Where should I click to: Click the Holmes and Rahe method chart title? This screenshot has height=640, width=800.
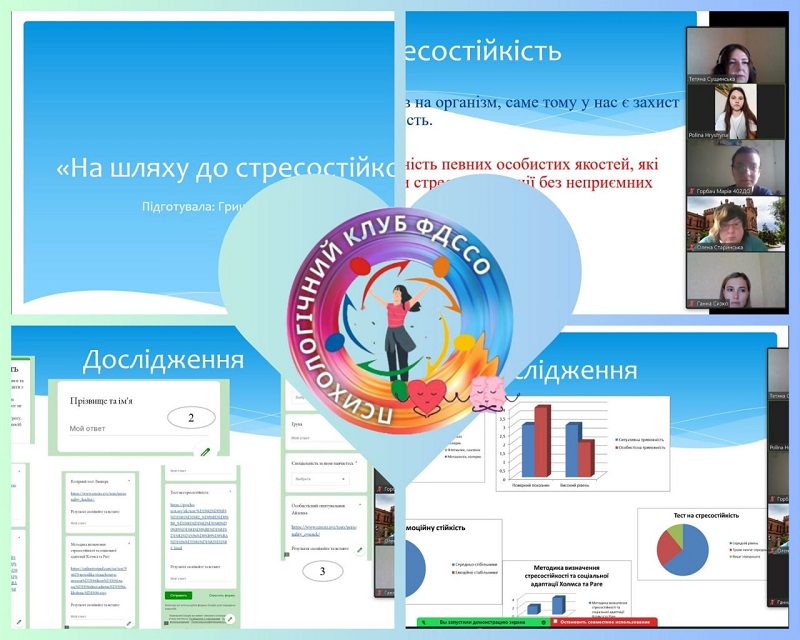coord(567,576)
